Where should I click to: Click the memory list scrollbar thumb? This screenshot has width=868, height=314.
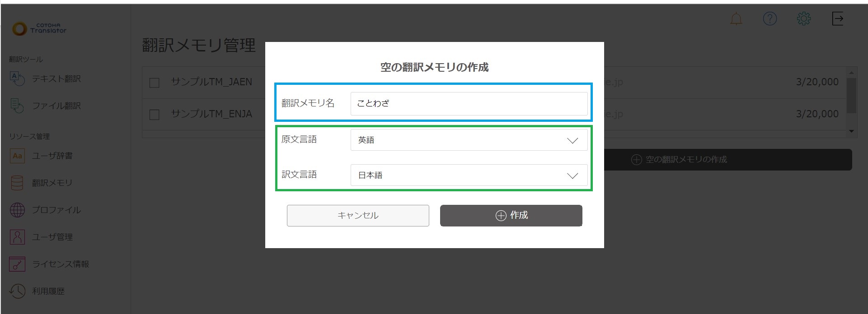click(x=851, y=95)
